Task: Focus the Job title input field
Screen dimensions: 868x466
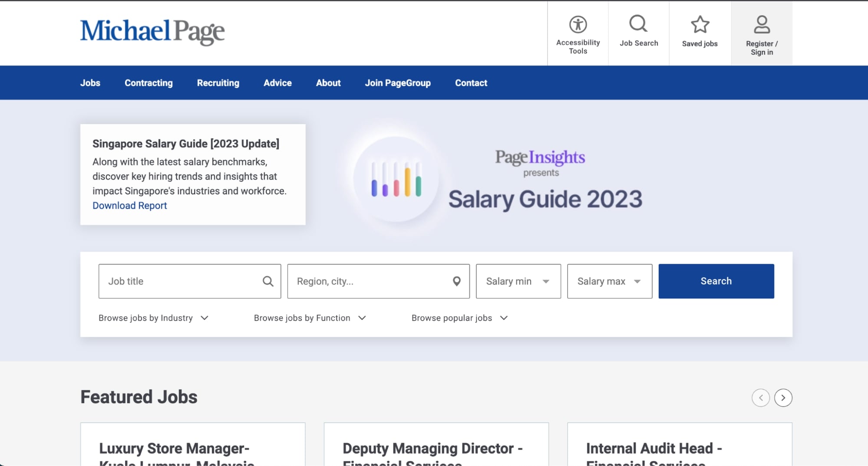Action: [189, 281]
